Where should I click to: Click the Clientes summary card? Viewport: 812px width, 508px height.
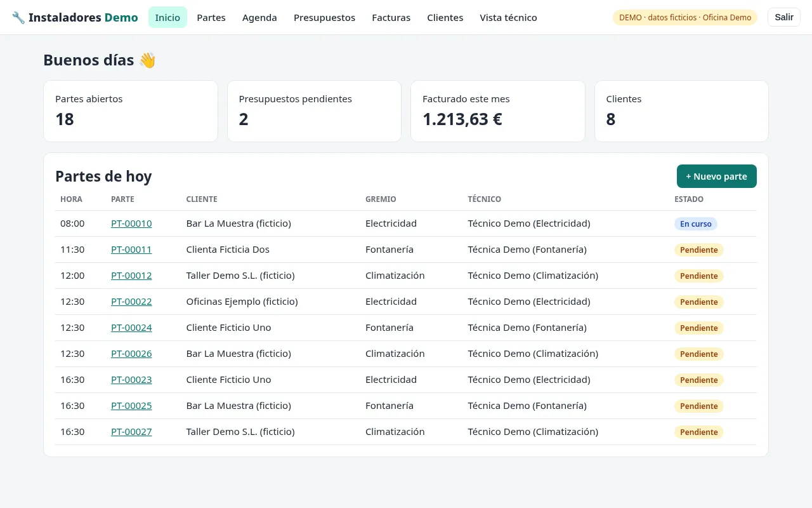click(681, 111)
